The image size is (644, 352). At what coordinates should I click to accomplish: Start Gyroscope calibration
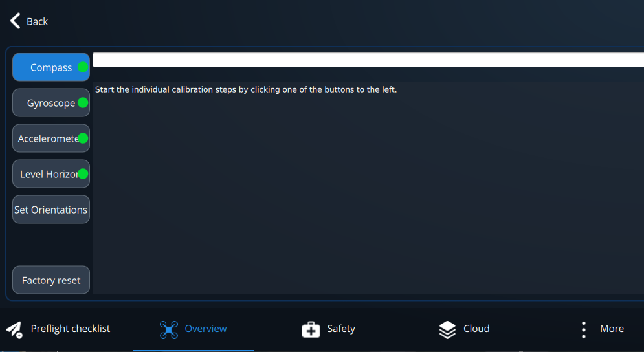[51, 103]
